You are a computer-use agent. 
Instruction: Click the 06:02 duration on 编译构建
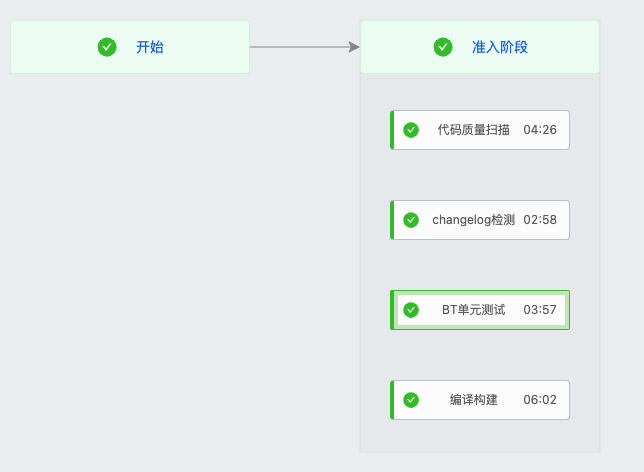pyautogui.click(x=540, y=400)
